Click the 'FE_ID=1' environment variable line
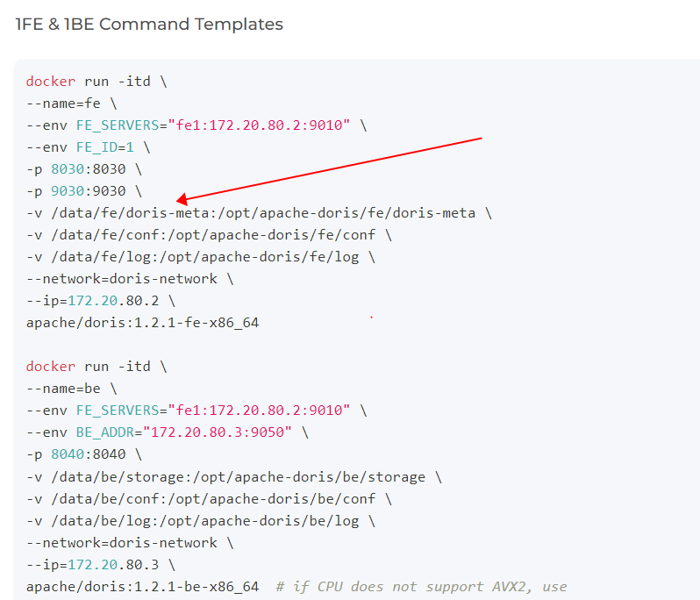 coord(88,147)
